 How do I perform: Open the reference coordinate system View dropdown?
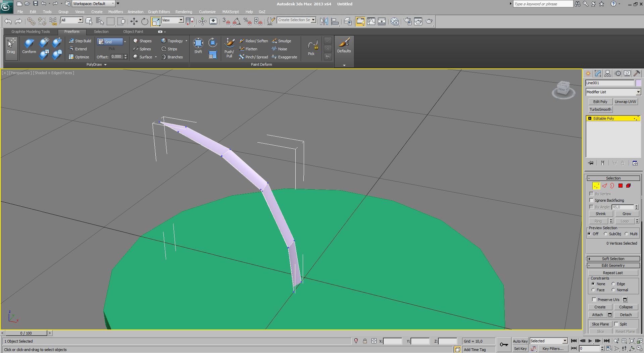(173, 20)
